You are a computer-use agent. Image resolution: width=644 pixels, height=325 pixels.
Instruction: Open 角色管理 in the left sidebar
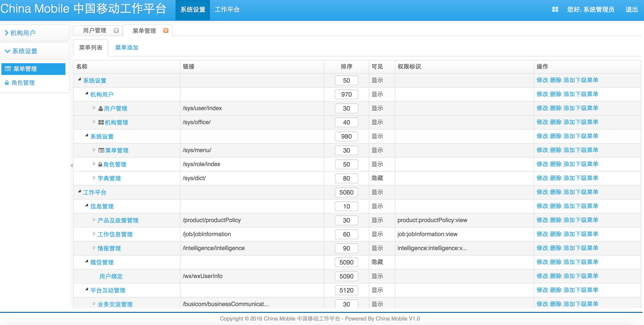(x=23, y=83)
